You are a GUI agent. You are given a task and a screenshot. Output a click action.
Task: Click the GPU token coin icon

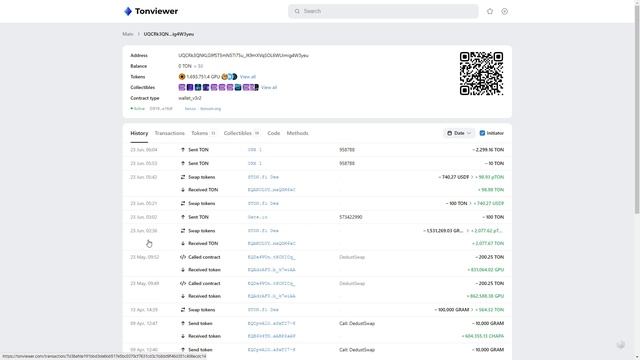182,77
